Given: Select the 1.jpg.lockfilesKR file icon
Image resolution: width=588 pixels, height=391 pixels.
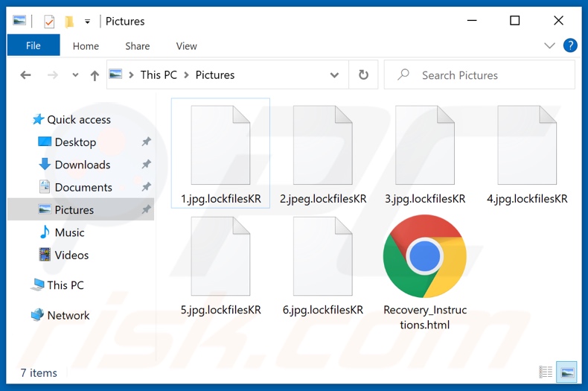Looking at the screenshot, I should point(220,144).
